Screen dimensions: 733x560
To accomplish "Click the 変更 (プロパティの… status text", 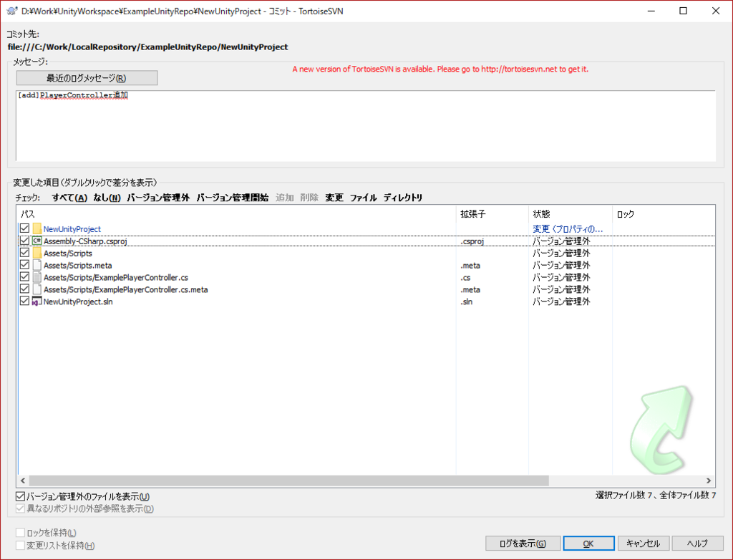I will click(568, 228).
